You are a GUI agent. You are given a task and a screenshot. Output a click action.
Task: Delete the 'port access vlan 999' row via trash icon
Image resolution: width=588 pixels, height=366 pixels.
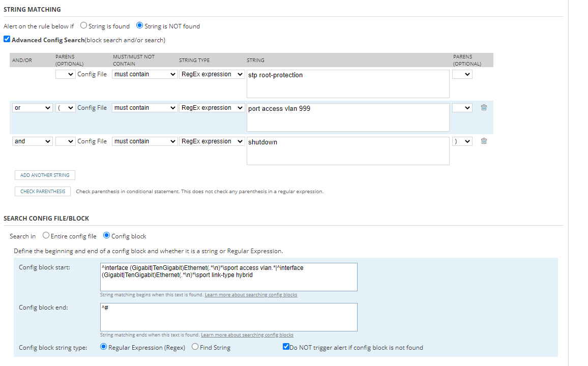tap(484, 108)
